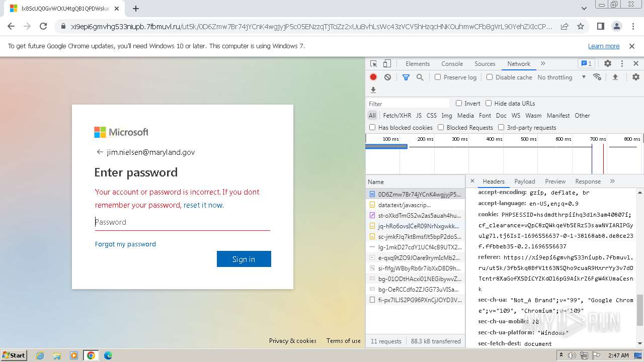Screen dimensions: 644x362
Task: Open the Chrome profile avatar
Action: (617, 27)
